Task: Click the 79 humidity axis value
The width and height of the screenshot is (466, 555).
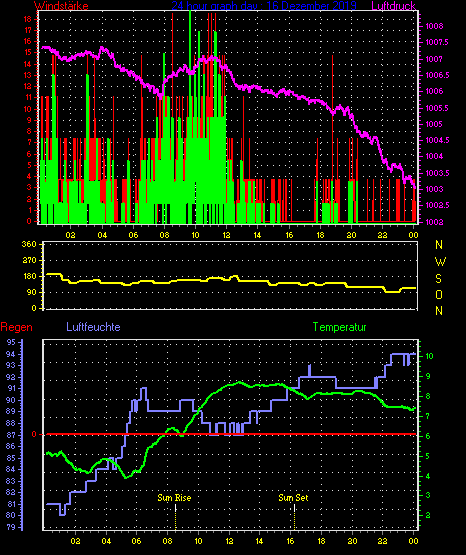Action: click(x=11, y=527)
